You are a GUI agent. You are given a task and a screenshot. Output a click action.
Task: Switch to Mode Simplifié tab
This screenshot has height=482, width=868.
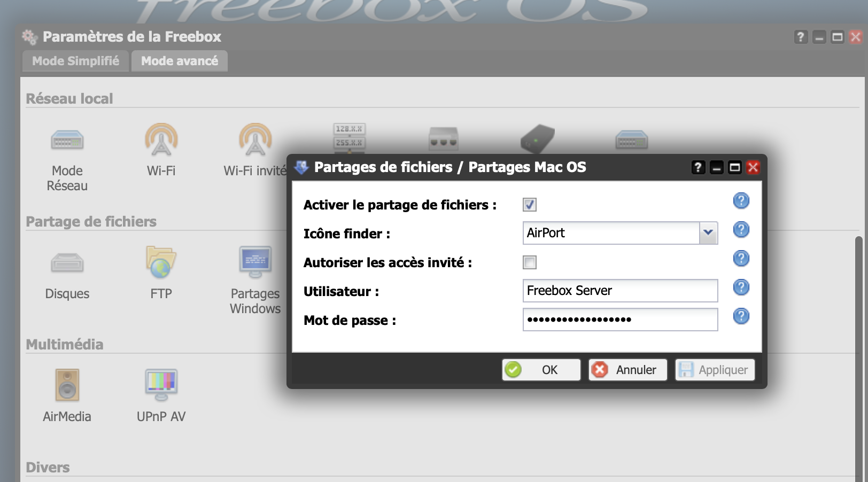(75, 61)
